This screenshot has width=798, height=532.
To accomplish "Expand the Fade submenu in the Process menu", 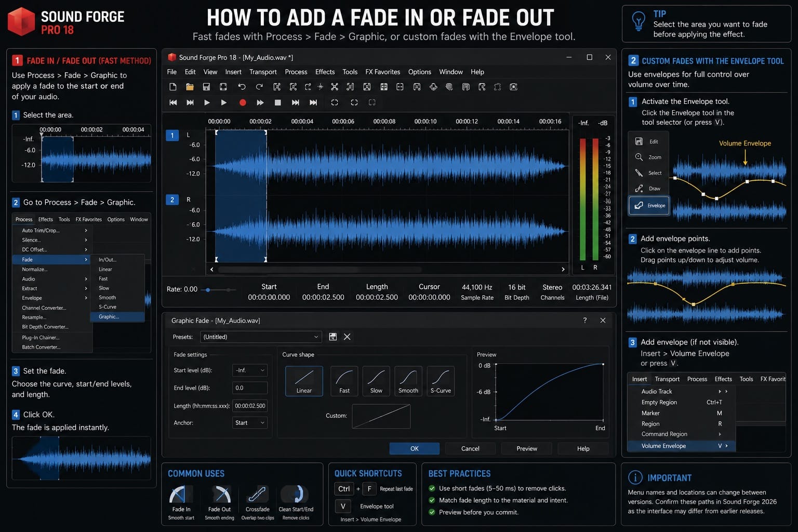I will tap(51, 259).
